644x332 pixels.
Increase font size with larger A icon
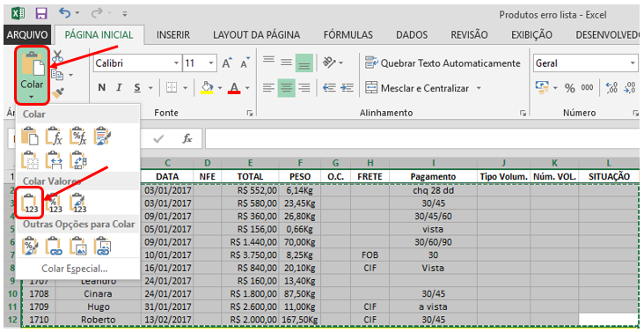[227, 63]
